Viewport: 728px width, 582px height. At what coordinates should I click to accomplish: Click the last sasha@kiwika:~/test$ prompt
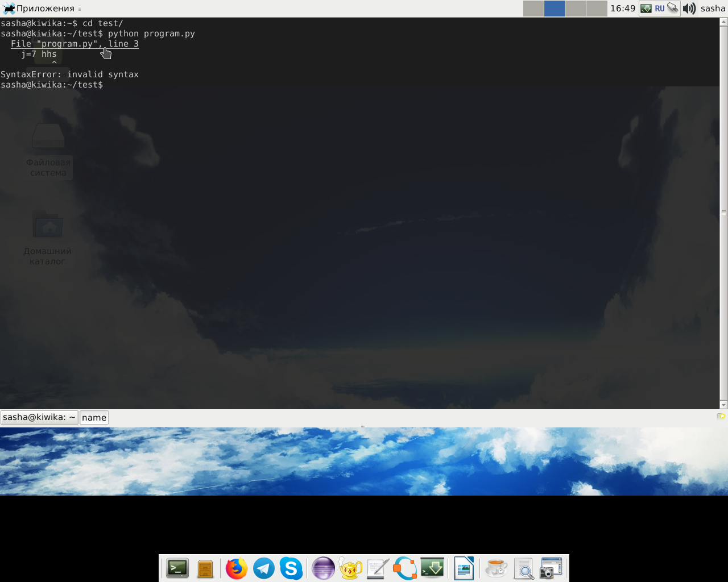click(x=52, y=85)
